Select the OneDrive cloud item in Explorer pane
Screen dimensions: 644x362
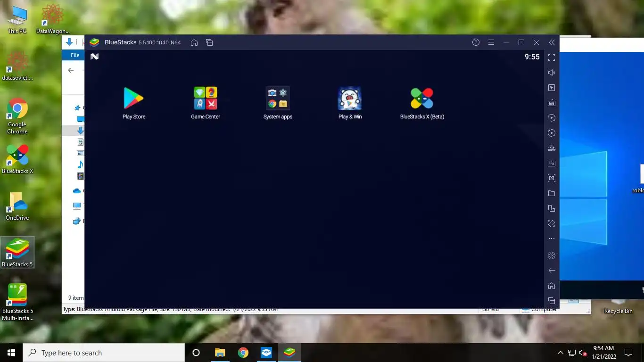(x=77, y=191)
